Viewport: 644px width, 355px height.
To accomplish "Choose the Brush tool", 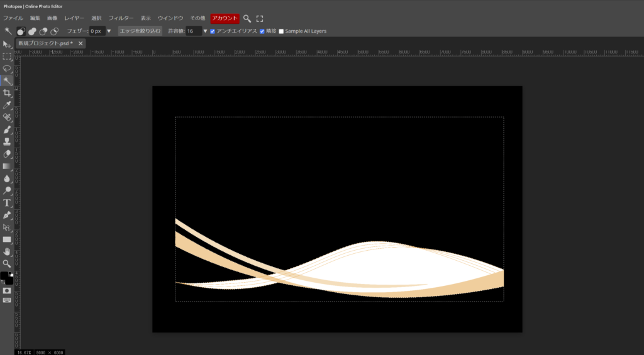I will pyautogui.click(x=7, y=129).
